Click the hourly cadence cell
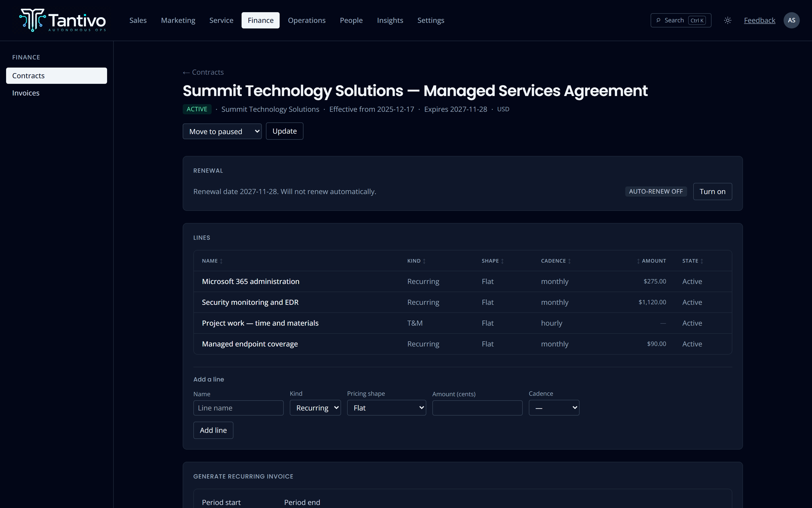Image resolution: width=812 pixels, height=508 pixels. click(551, 323)
